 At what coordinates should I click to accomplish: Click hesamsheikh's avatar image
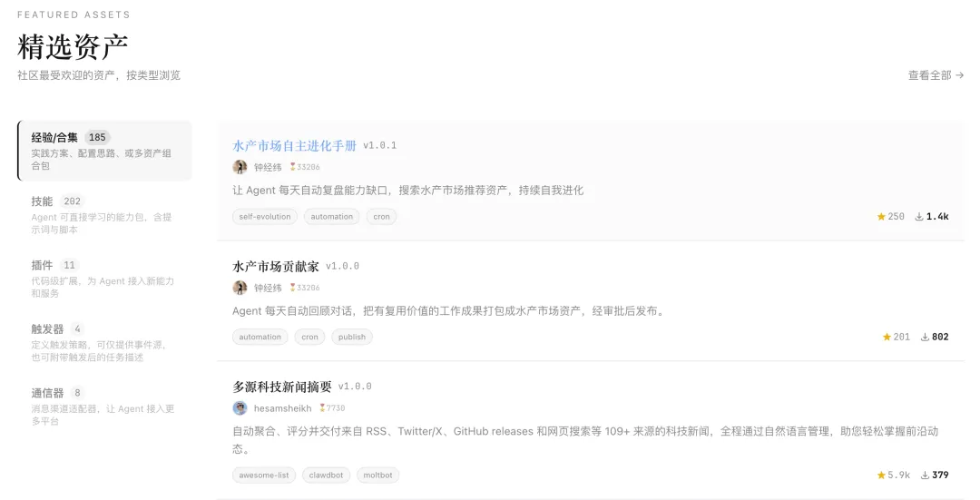coord(240,408)
